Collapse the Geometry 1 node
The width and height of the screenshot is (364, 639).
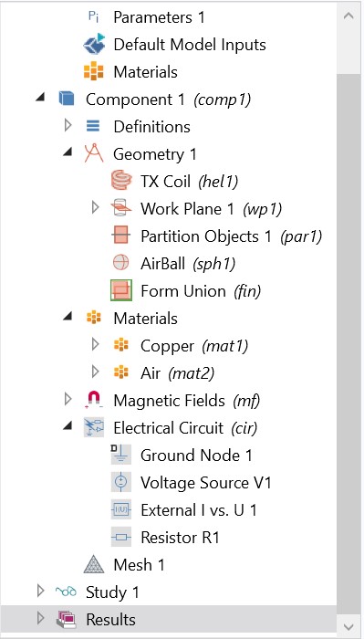[x=68, y=152]
